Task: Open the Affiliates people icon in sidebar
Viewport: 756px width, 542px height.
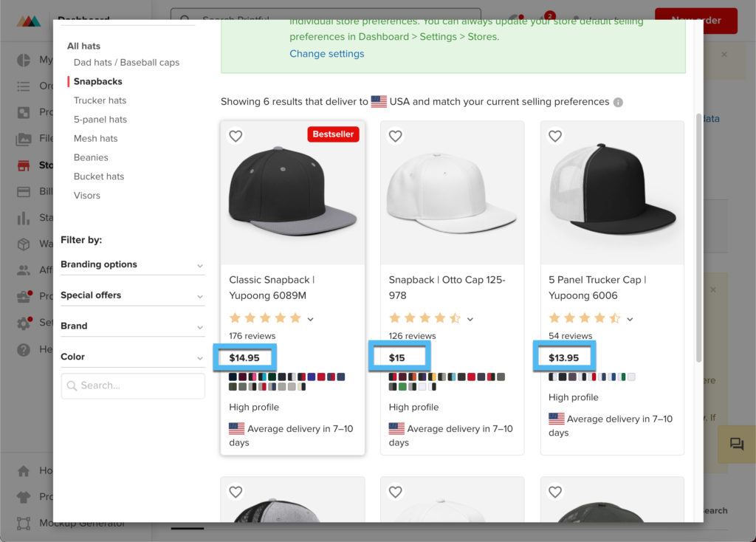Action: pyautogui.click(x=23, y=270)
